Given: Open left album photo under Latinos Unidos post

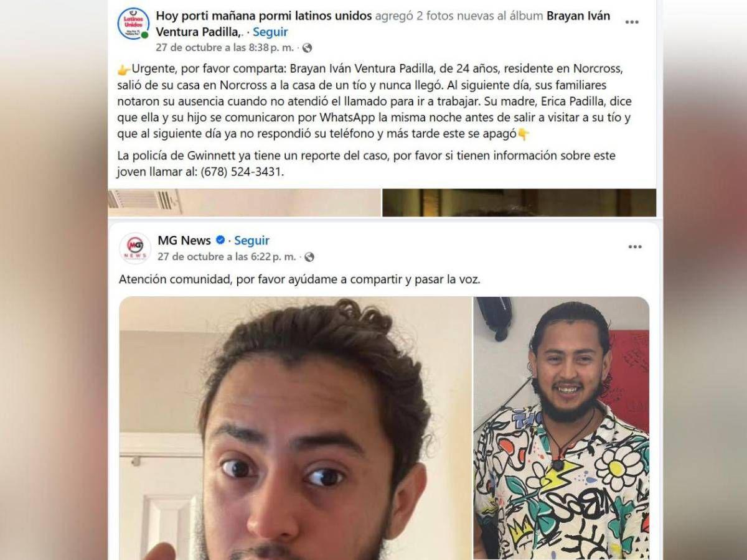Looking at the screenshot, I should point(244,203).
